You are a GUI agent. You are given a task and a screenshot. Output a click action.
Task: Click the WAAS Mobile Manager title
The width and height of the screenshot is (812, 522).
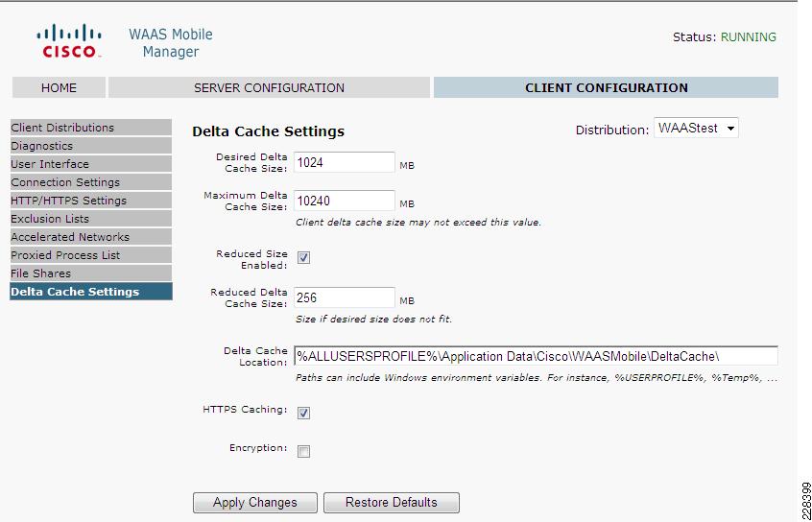point(171,43)
